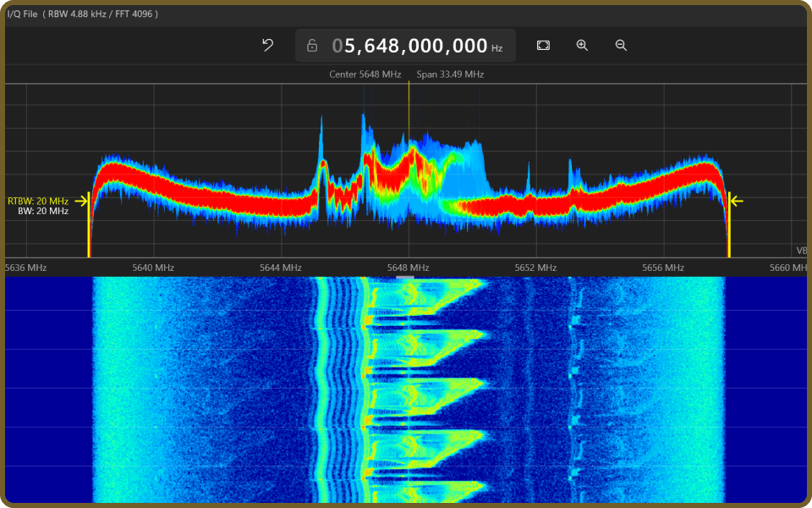
Task: Select the left yellow bandwidth marker
Action: pyautogui.click(x=89, y=224)
